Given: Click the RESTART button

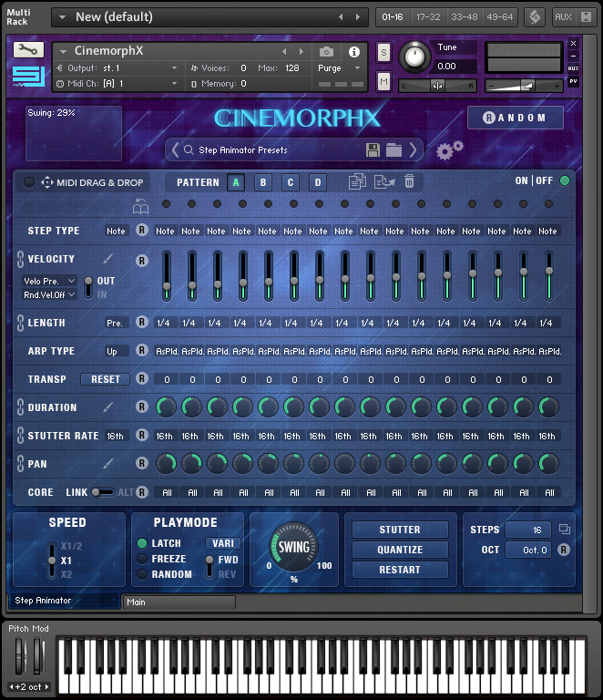Looking at the screenshot, I should pos(400,570).
